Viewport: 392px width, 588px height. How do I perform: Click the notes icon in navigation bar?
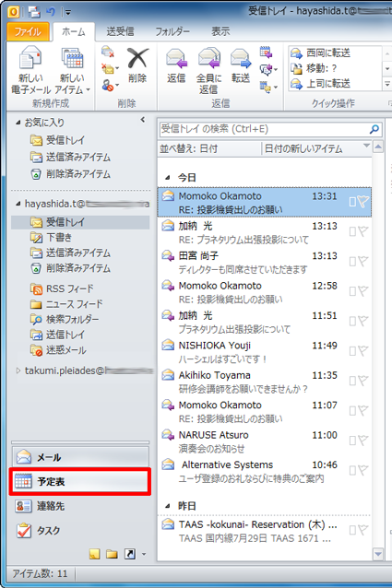click(x=94, y=554)
